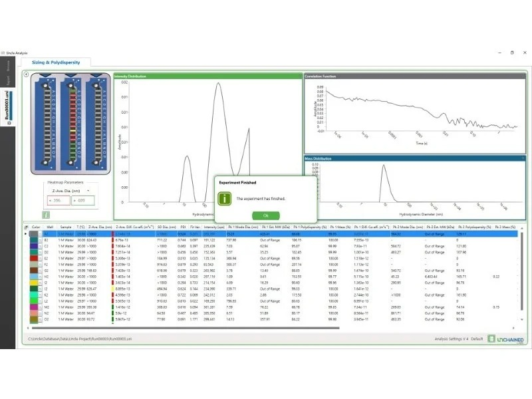Click the red color swatch for well E2
The image size is (532, 399).
(x=34, y=258)
